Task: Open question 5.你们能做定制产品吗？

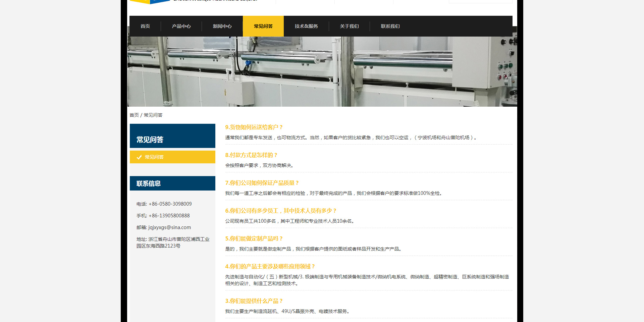Action: (254, 239)
